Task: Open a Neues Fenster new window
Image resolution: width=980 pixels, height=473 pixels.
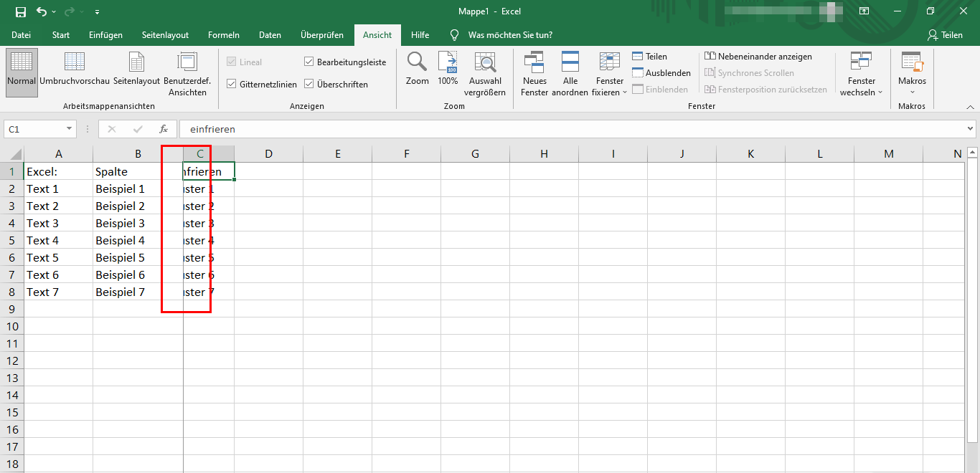Action: click(x=534, y=73)
